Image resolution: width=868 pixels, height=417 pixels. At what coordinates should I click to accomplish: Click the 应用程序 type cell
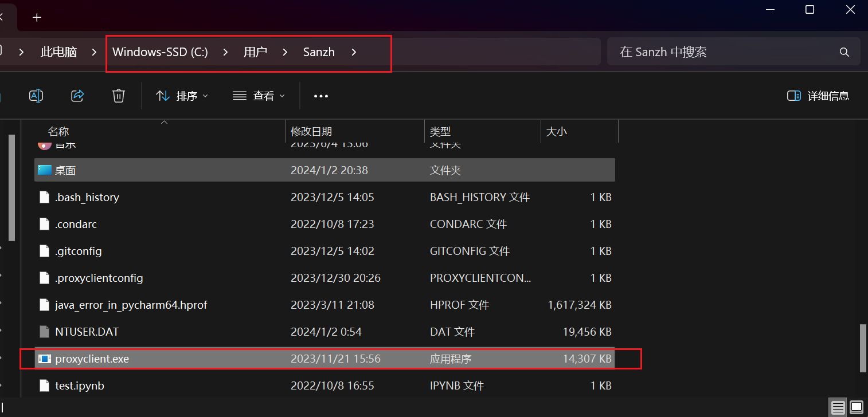[451, 359]
